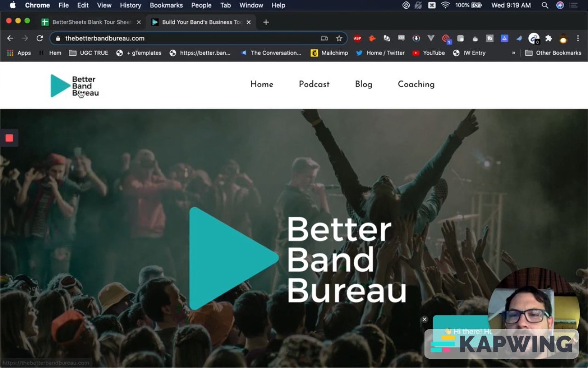The width and height of the screenshot is (588, 368).
Task: Click the Better Band Bureau header logo
Action: 74,86
